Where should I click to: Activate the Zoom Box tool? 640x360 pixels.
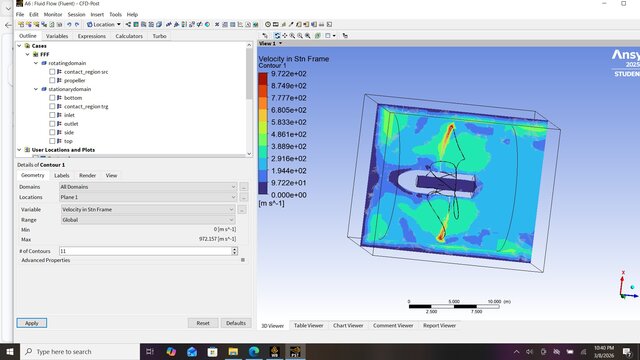click(x=300, y=36)
